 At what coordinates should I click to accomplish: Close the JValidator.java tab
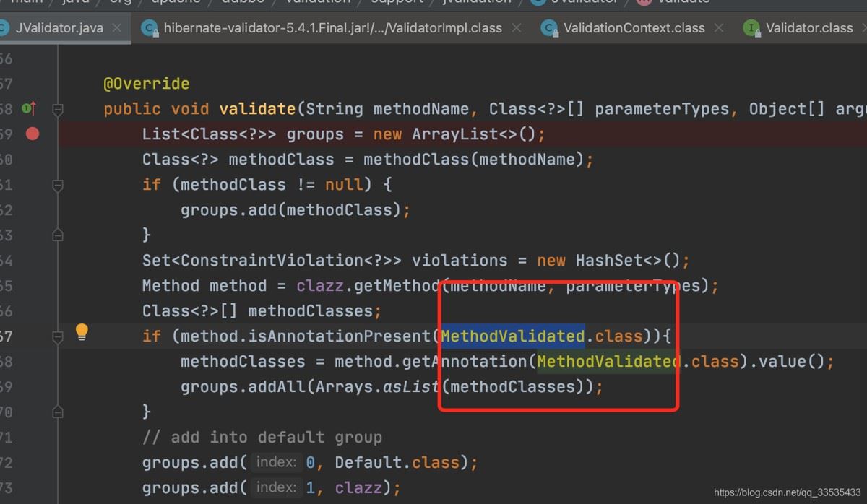[x=118, y=28]
